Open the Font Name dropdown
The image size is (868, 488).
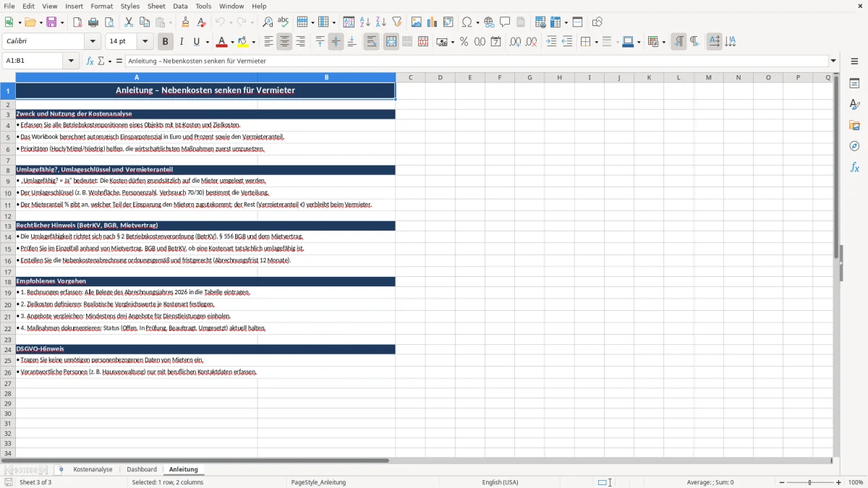pyautogui.click(x=93, y=42)
